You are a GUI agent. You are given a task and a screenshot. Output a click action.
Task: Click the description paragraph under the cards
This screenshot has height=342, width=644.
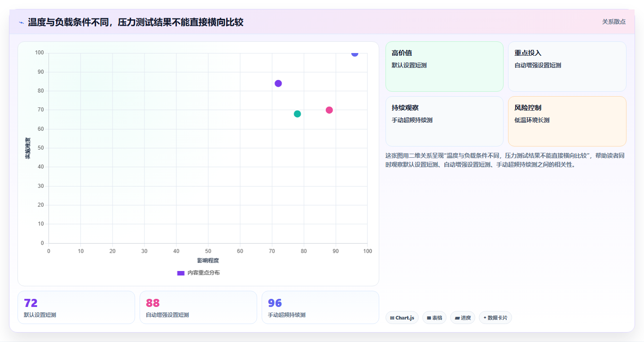click(505, 160)
